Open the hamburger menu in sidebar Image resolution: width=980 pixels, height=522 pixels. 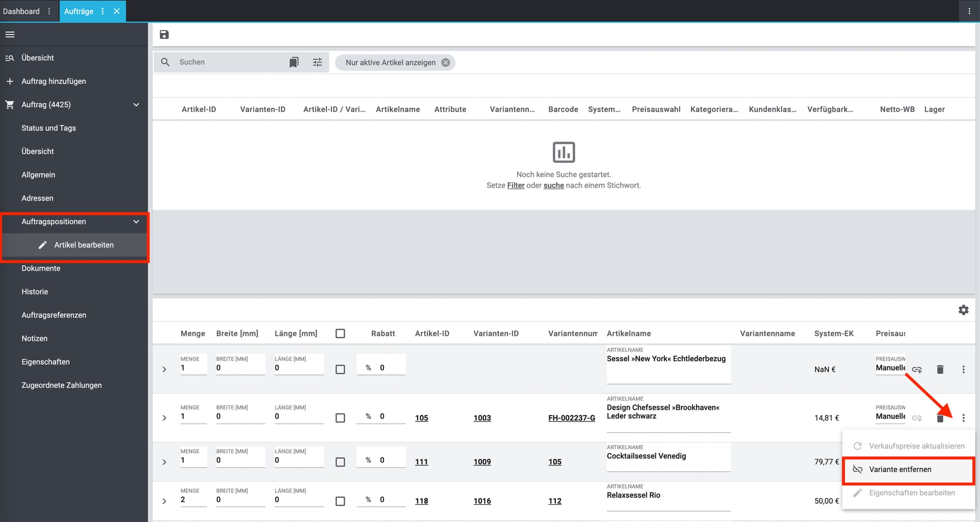point(10,35)
